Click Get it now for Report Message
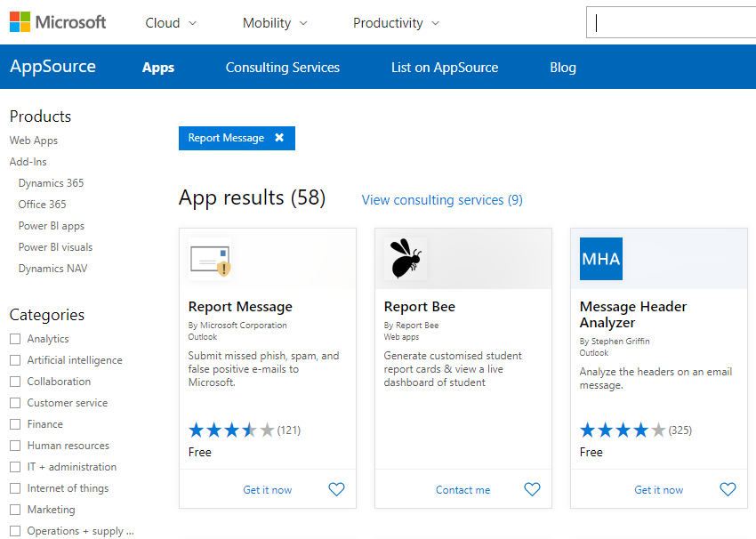Screen dimensions: 756x539 [x=268, y=490]
